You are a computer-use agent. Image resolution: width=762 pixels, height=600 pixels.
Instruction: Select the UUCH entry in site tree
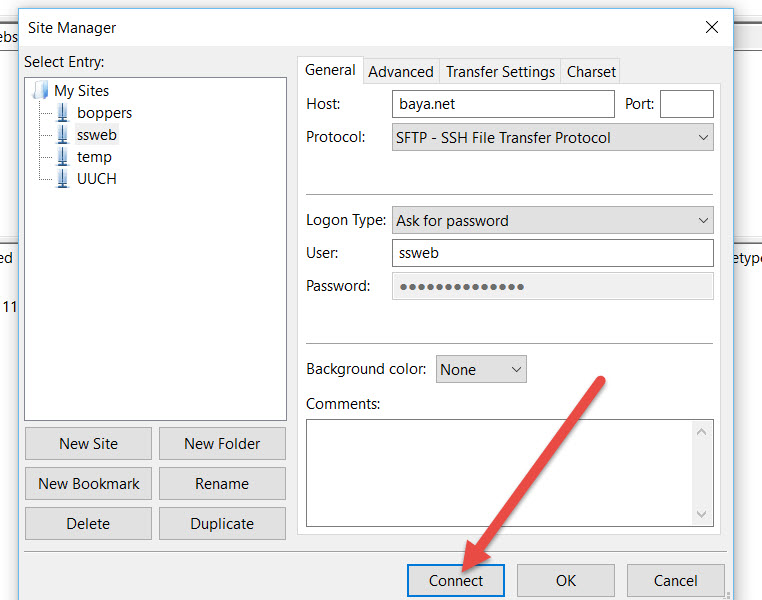tap(96, 179)
